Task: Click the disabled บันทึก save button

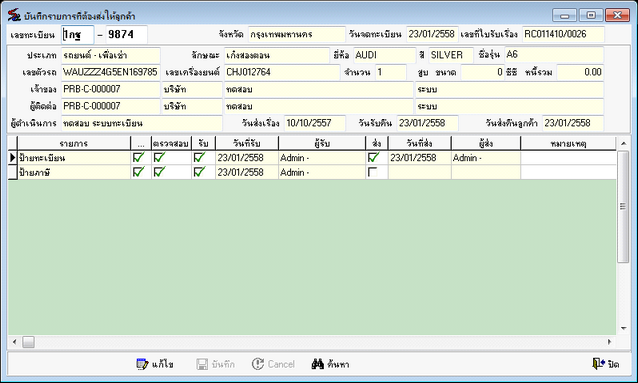Action: click(x=215, y=364)
